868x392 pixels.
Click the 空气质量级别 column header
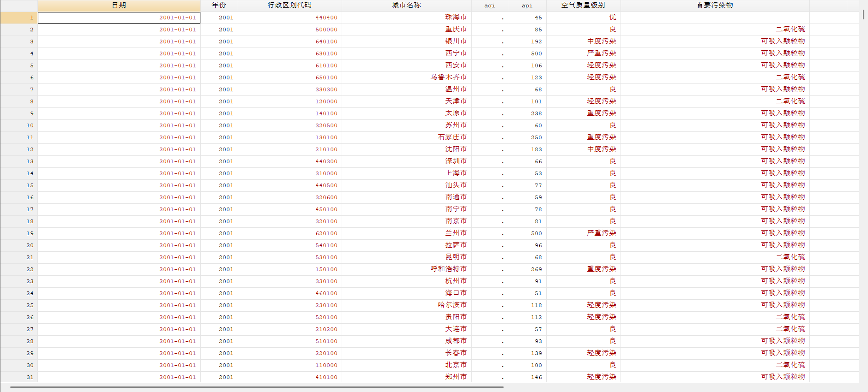(x=583, y=6)
